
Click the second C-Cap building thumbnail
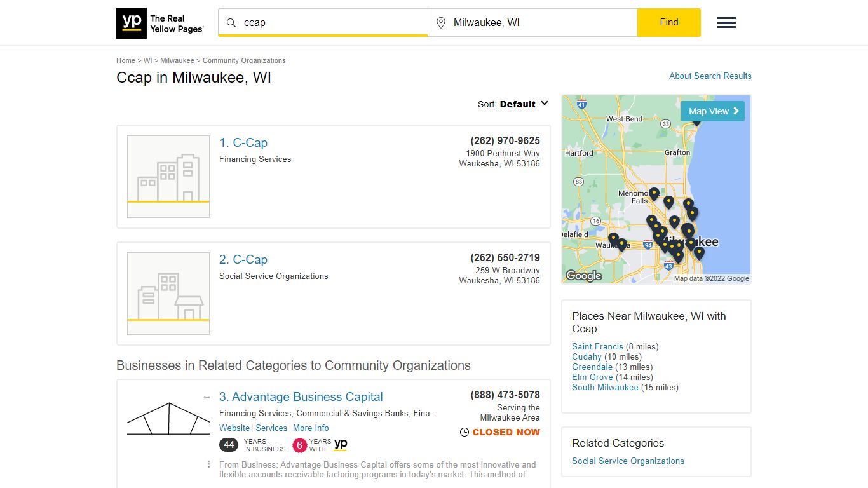(168, 294)
